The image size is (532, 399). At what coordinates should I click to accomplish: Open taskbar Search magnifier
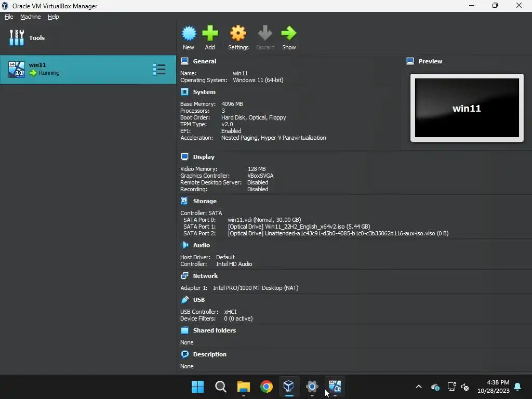click(220, 387)
